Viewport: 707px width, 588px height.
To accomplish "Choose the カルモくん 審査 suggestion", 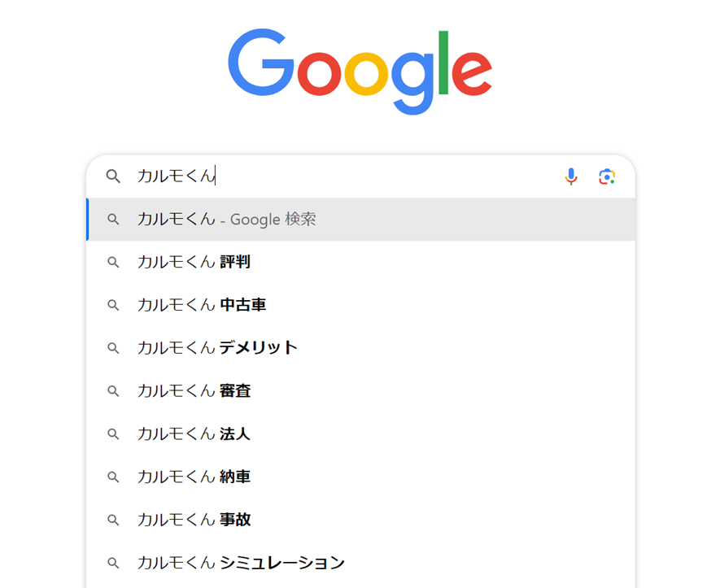I will [x=195, y=390].
